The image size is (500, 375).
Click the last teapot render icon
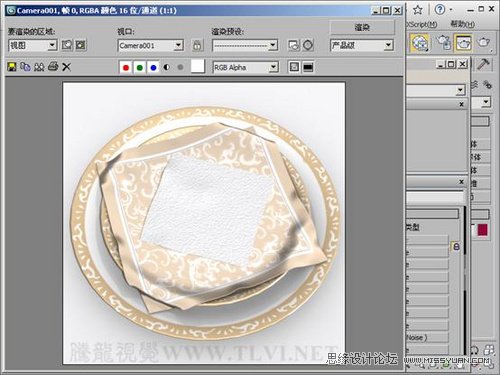484,42
